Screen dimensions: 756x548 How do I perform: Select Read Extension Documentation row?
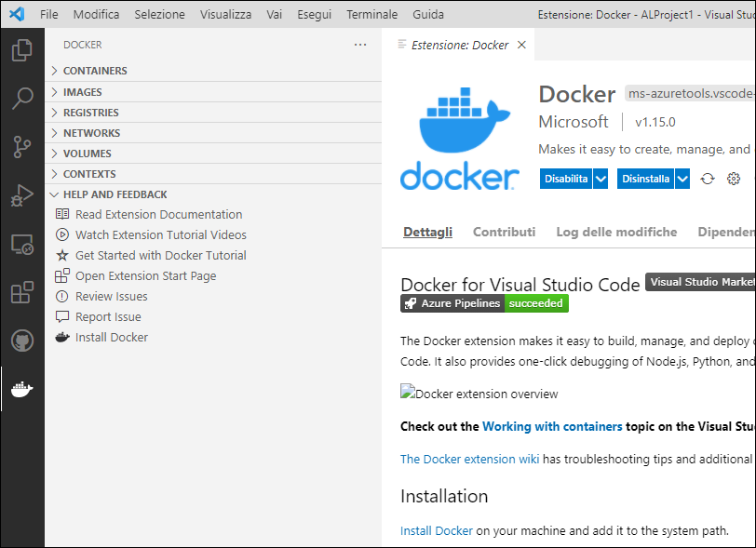(x=213, y=215)
